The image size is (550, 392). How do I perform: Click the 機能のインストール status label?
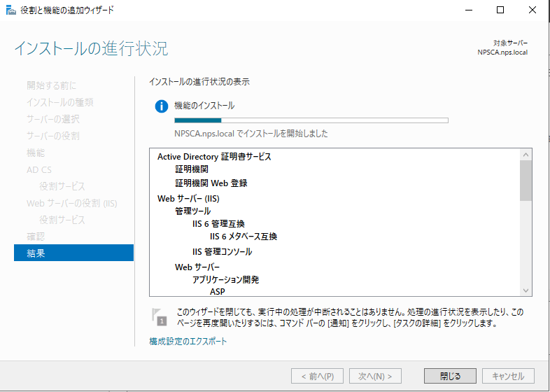click(x=204, y=106)
